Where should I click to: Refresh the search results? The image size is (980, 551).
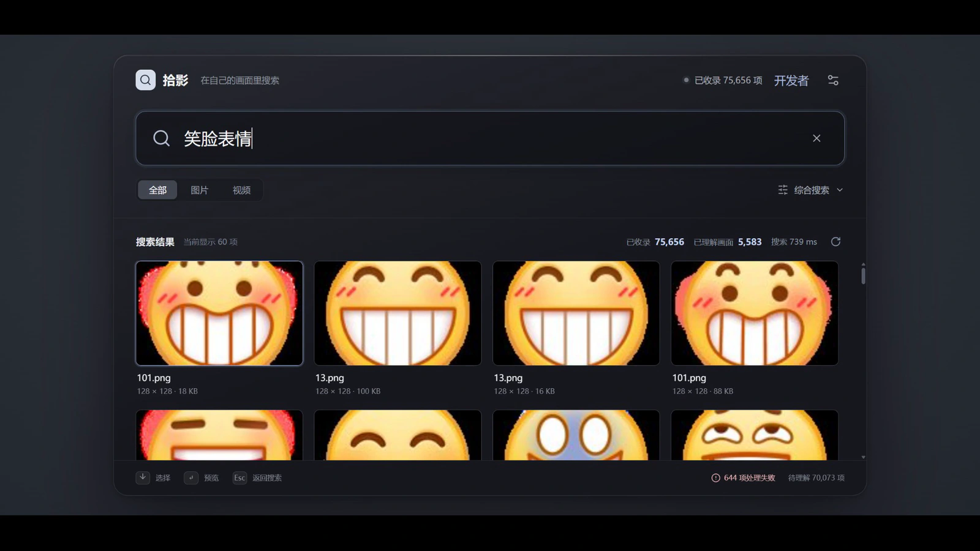(835, 242)
